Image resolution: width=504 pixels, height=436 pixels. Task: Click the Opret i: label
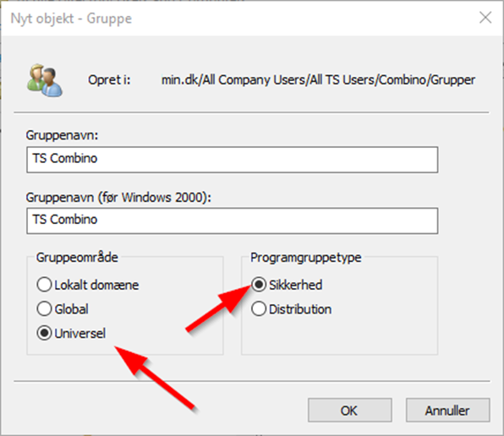click(109, 79)
